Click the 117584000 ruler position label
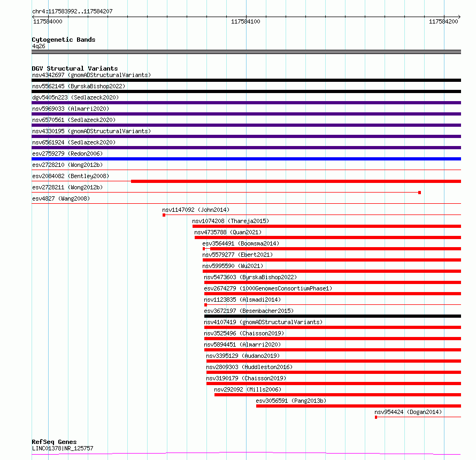Image resolution: width=476 pixels, height=460 pixels. 48,21
